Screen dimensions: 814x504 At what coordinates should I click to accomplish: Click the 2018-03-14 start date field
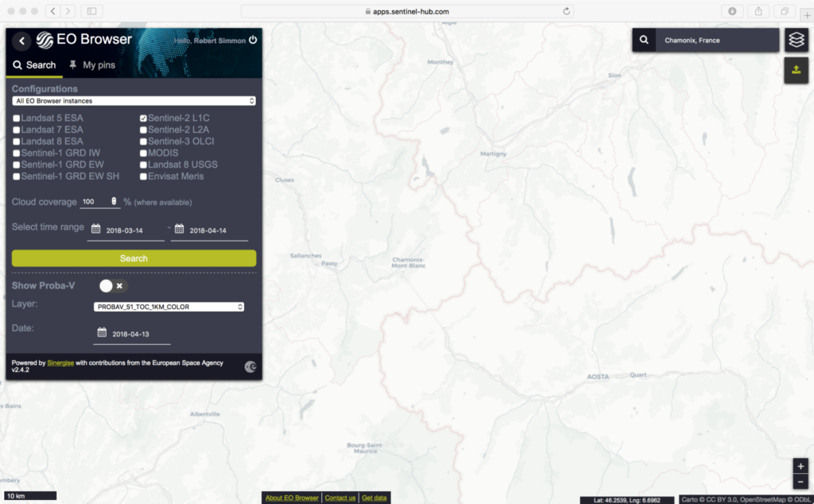[126, 231]
